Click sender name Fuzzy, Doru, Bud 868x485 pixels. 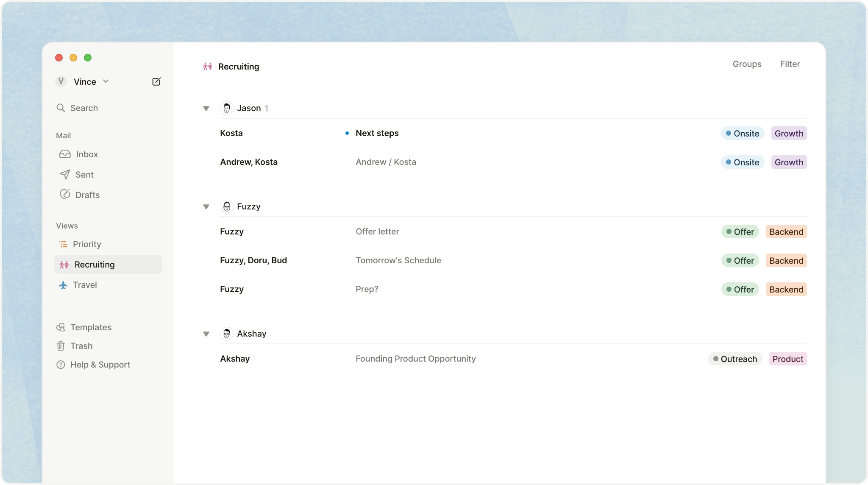[x=253, y=260]
